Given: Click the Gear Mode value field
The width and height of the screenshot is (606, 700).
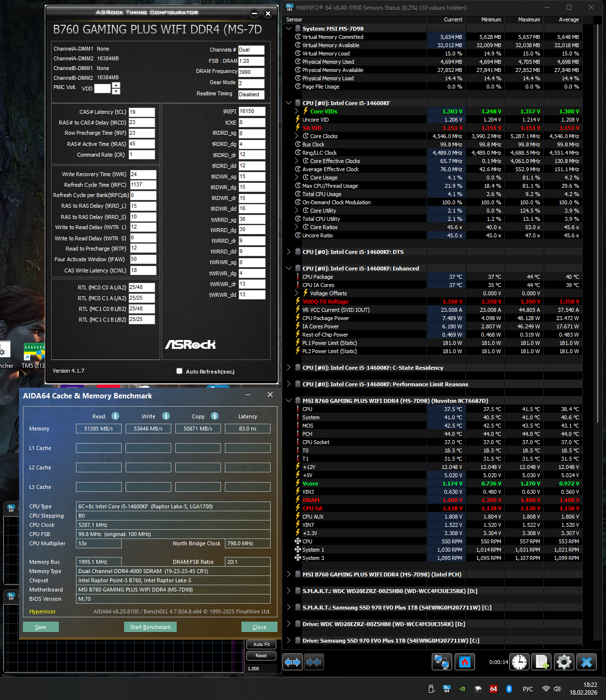Looking at the screenshot, I should pos(251,83).
